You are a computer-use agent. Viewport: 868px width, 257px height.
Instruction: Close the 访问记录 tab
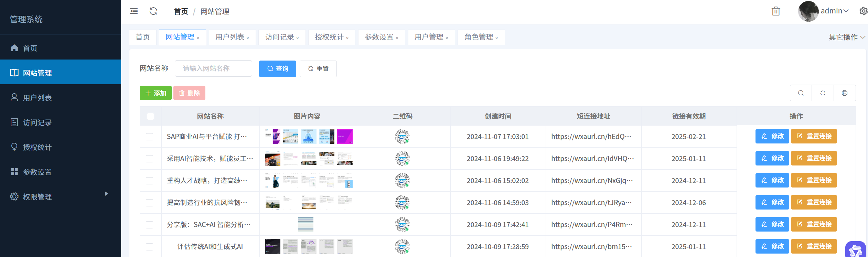(298, 38)
